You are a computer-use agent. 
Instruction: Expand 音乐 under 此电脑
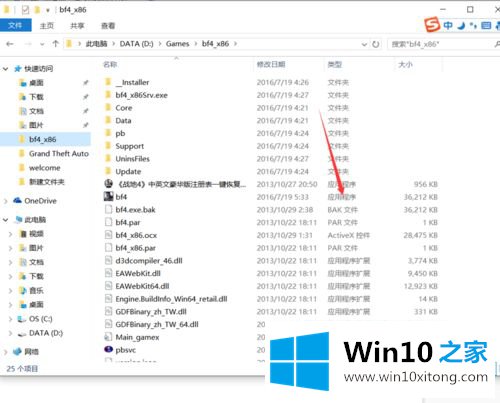pyautogui.click(x=10, y=291)
